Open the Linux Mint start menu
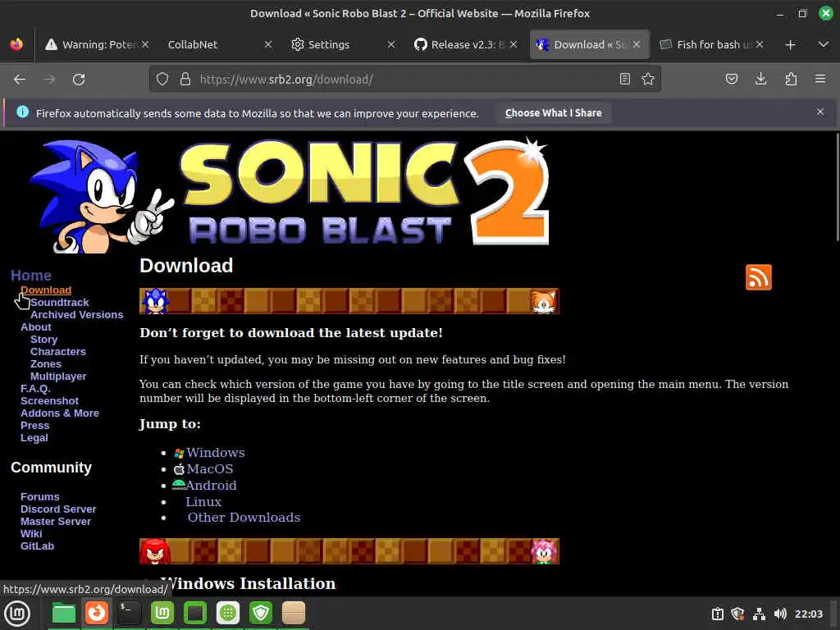 point(17,614)
